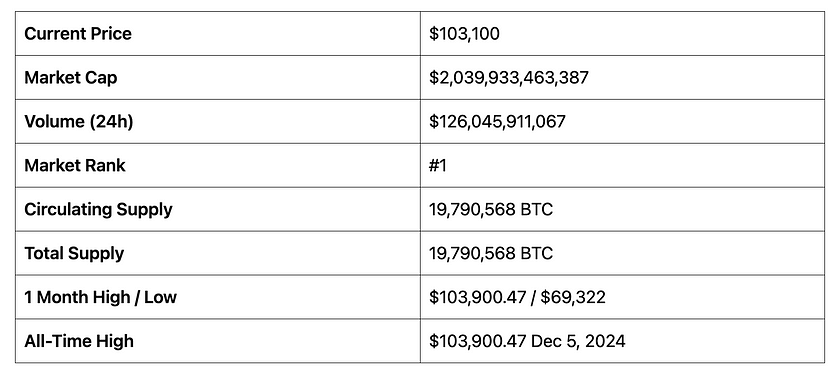Image resolution: width=840 pixels, height=377 pixels.
Task: Click the BTC unit in Circulating Supply row
Action: click(536, 209)
